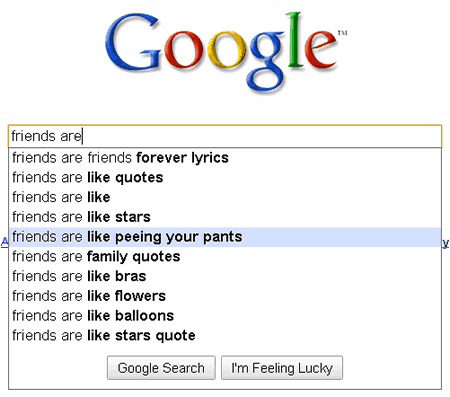
Task: Click the red letter e in Google logo
Action: (319, 49)
